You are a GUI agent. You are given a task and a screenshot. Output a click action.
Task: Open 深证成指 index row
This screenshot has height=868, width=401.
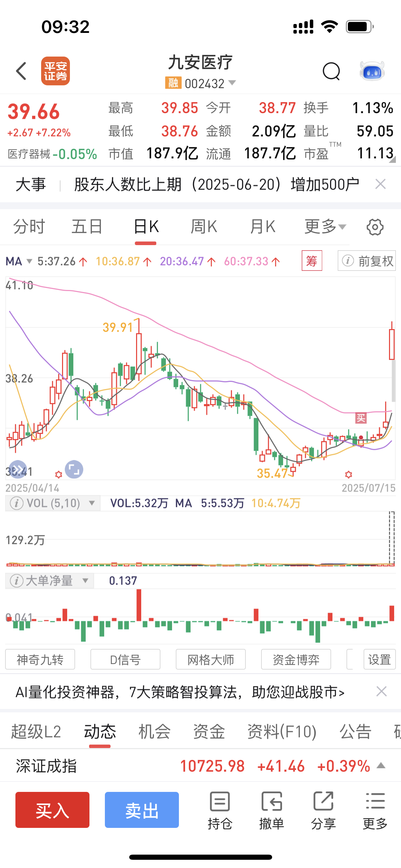(x=200, y=766)
